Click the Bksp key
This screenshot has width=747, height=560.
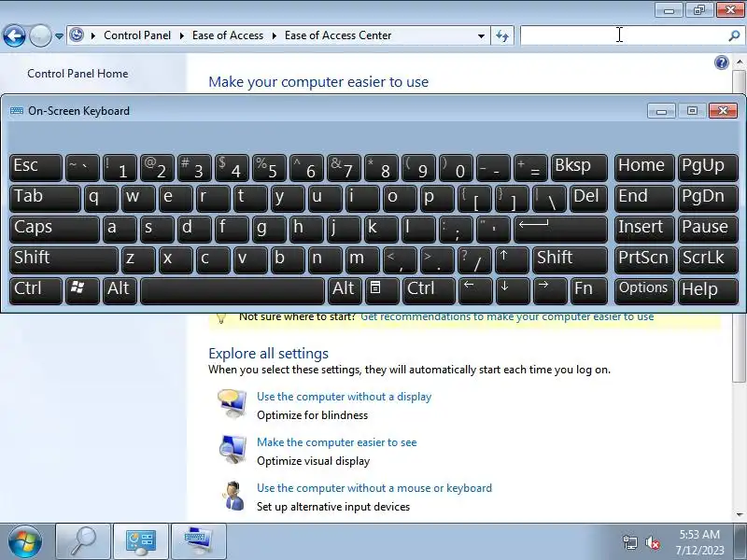pyautogui.click(x=579, y=167)
